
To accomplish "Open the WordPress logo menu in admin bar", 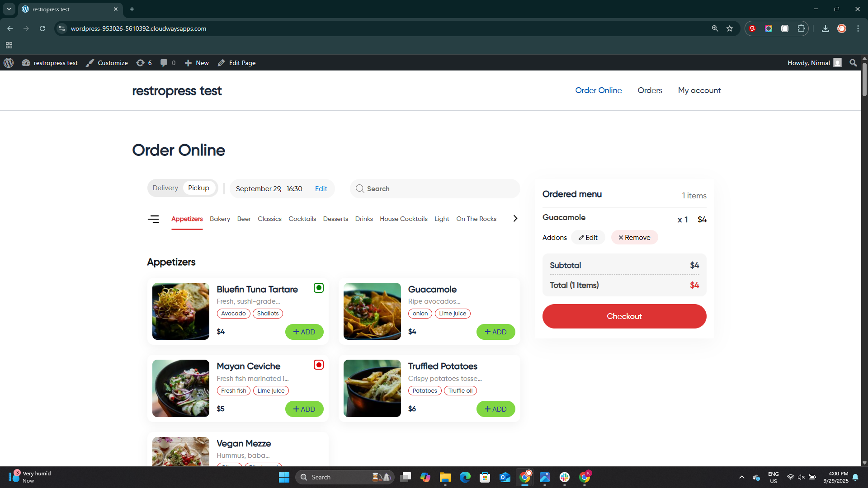I will (x=8, y=63).
